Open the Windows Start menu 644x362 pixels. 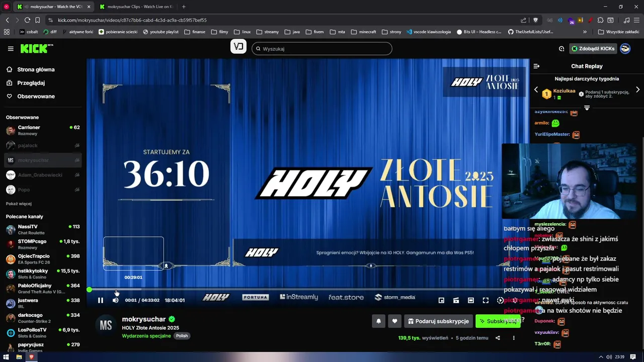click(6, 357)
